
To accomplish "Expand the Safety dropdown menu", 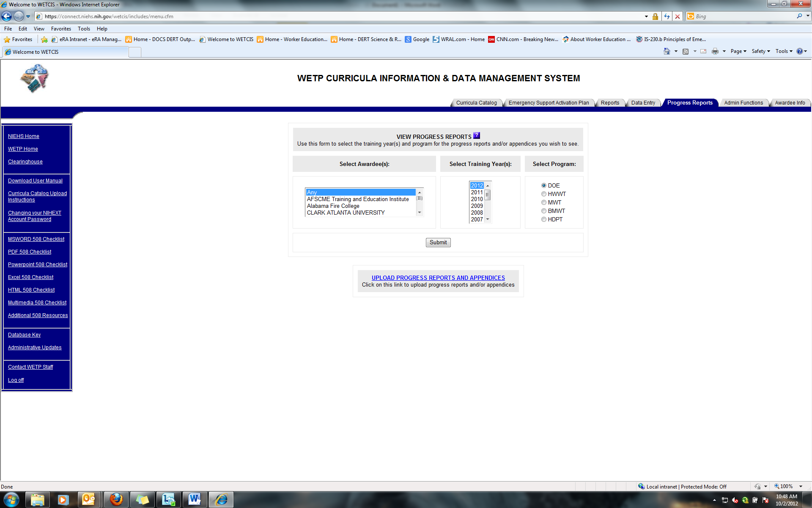I will [x=760, y=51].
